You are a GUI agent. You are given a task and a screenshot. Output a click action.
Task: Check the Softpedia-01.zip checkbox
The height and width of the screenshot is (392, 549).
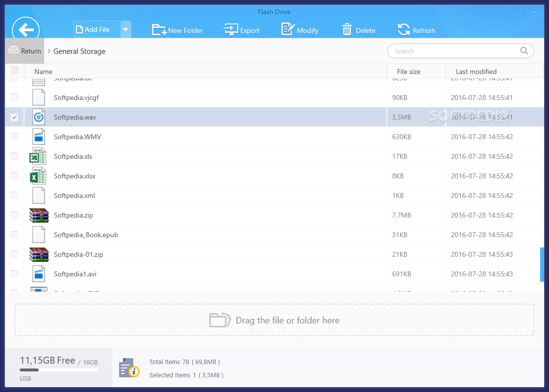[x=14, y=254]
